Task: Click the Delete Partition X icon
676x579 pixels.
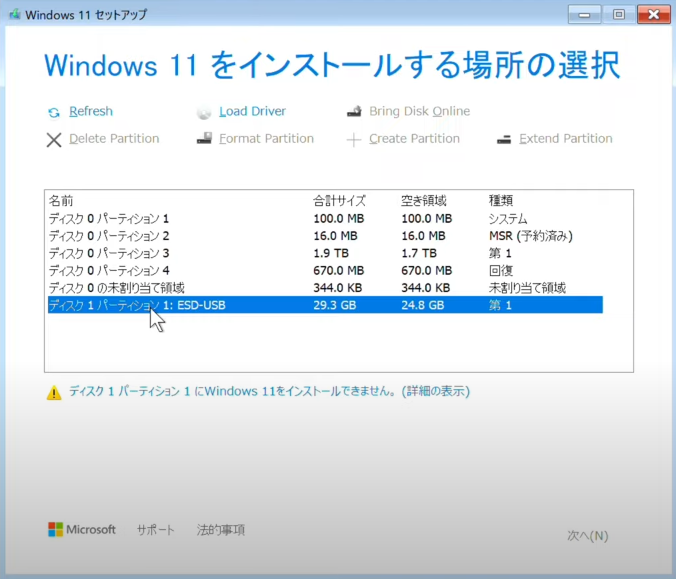Action: point(54,140)
